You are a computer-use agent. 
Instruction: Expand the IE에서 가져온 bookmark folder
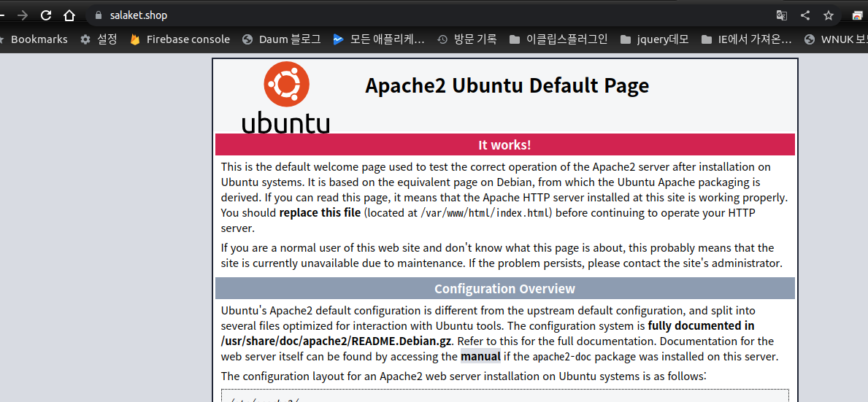746,39
